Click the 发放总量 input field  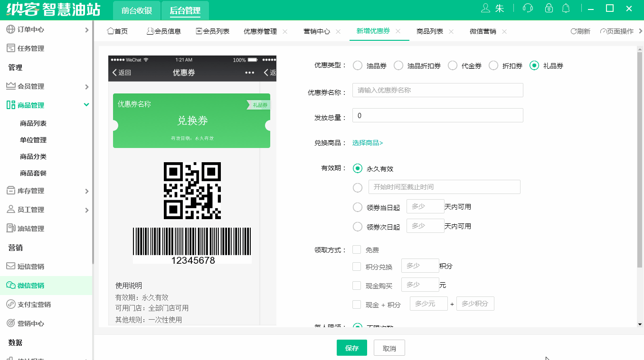click(437, 115)
